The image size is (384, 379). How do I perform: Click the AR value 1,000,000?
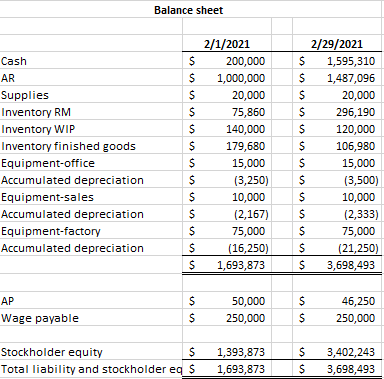[241, 78]
